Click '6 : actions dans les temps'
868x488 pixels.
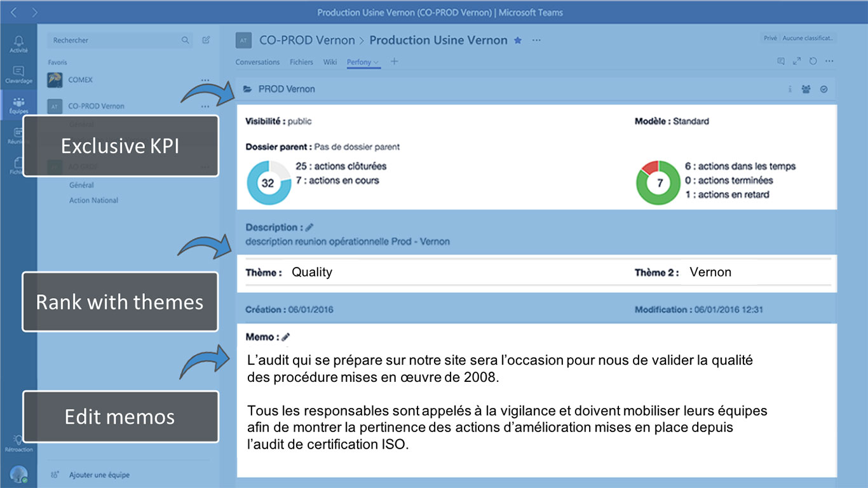pos(740,166)
